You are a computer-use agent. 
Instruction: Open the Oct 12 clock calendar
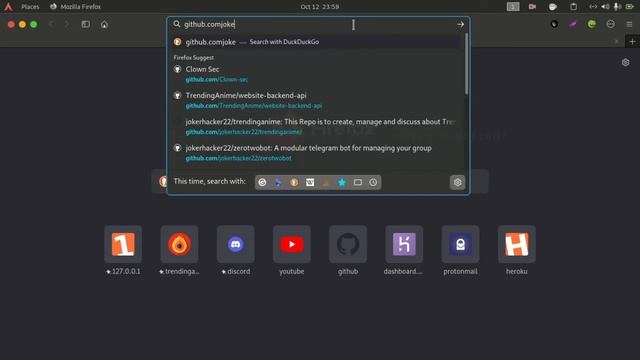(x=320, y=7)
